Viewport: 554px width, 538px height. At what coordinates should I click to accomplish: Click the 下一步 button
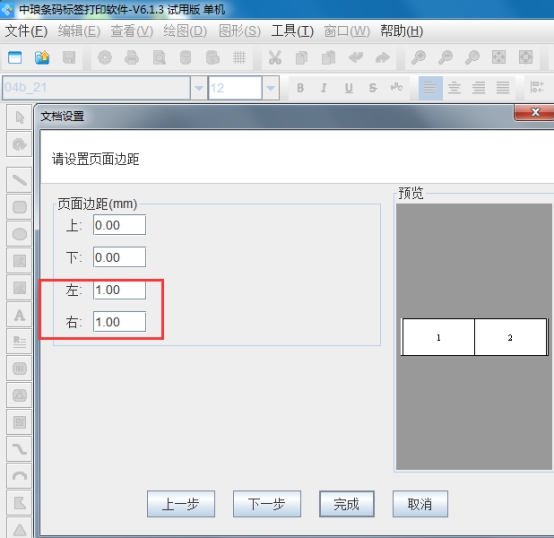pyautogui.click(x=267, y=504)
